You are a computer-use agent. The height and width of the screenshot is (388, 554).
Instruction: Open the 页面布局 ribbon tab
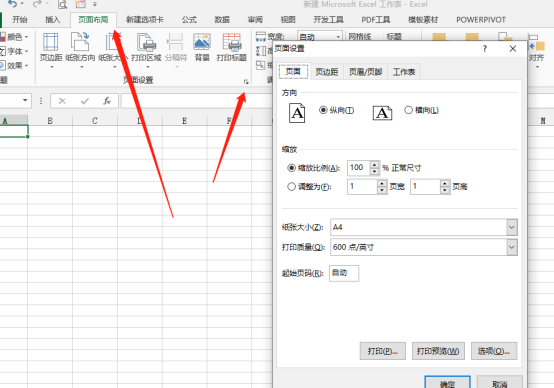pos(93,20)
